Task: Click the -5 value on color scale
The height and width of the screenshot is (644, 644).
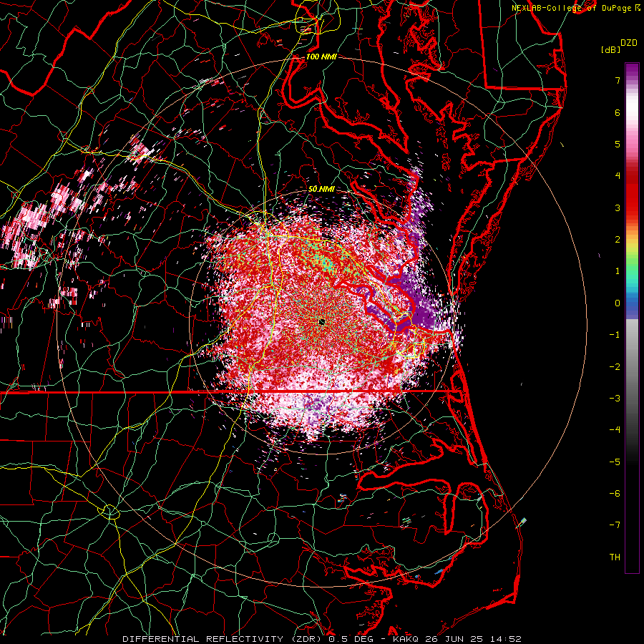Action: [615, 462]
